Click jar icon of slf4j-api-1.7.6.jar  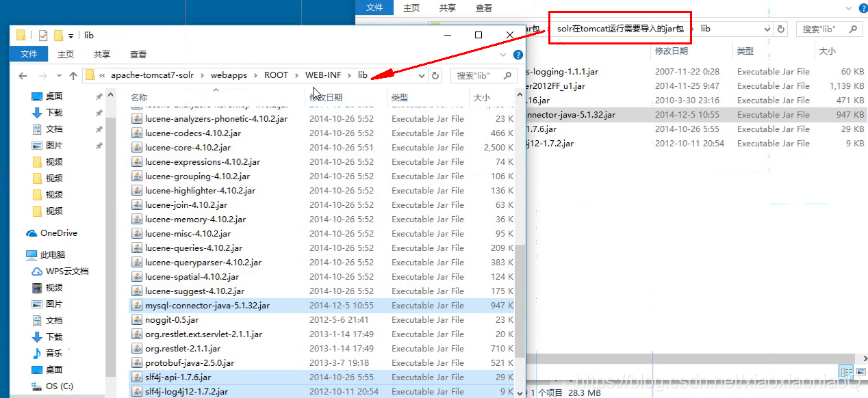click(137, 377)
